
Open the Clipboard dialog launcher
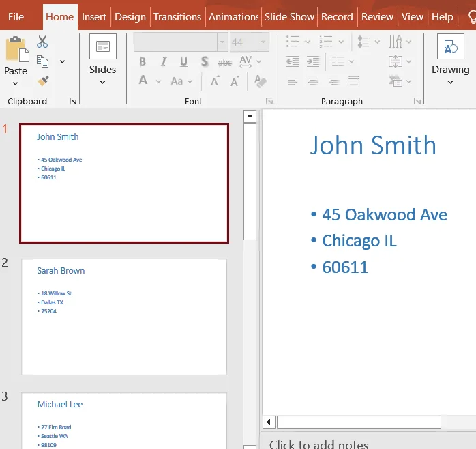pyautogui.click(x=73, y=101)
